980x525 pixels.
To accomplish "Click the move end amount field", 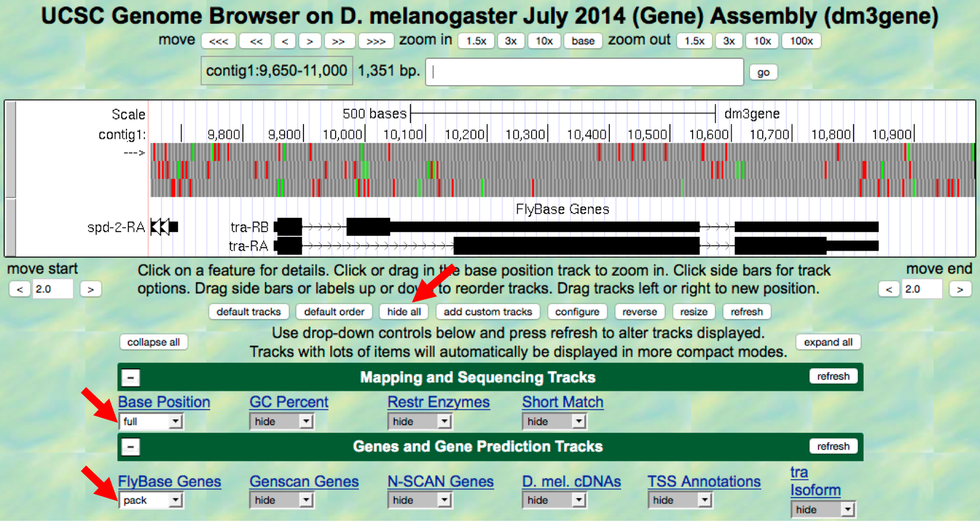I will tap(922, 289).
